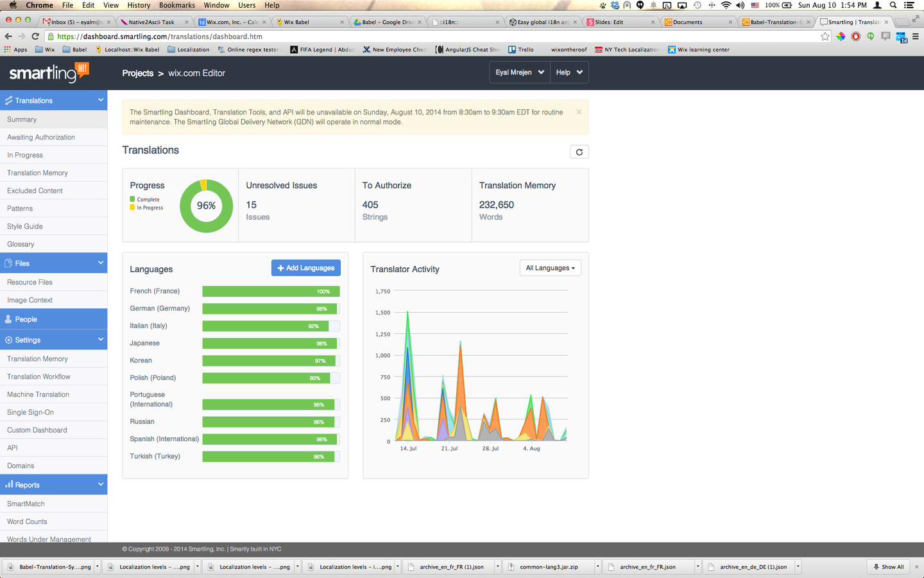Image resolution: width=924 pixels, height=578 pixels.
Task: Click the Apple menu icon
Action: 12,5
